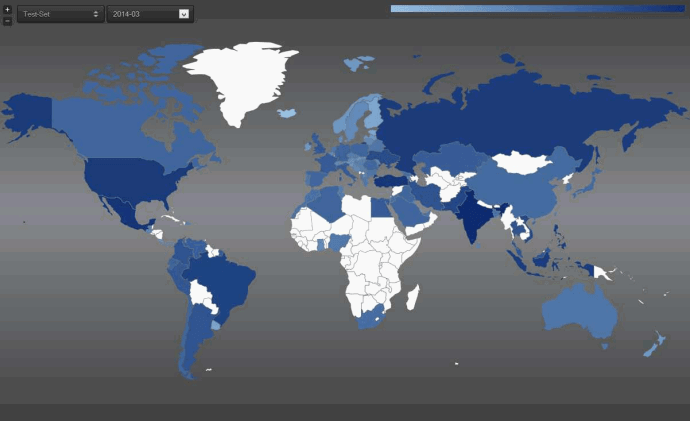Click South Africa on the map
This screenshot has height=421, width=690.
372,318
